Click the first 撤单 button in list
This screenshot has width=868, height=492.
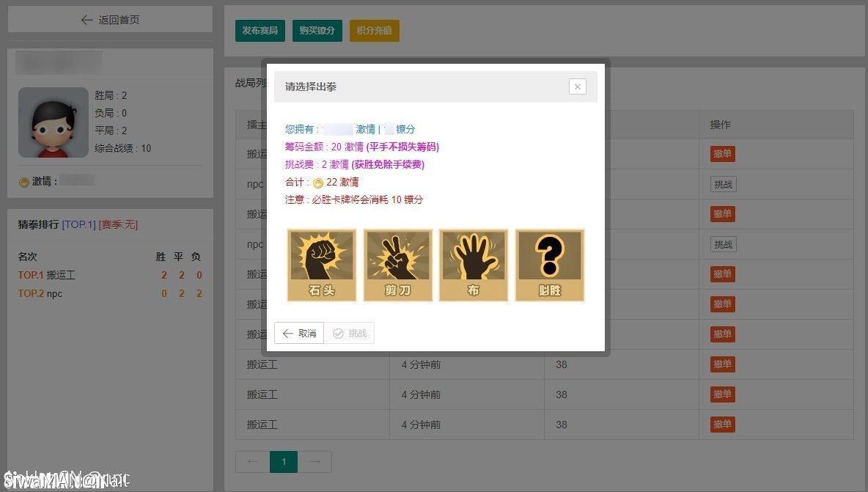pos(722,154)
